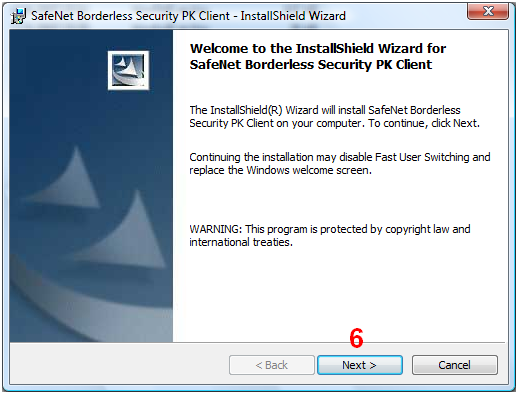Click the red number 6 annotation
The image size is (518, 393).
tap(356, 338)
